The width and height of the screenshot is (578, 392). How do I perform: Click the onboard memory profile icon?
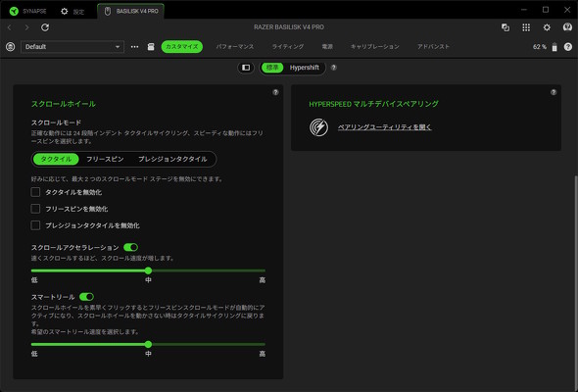click(x=151, y=47)
